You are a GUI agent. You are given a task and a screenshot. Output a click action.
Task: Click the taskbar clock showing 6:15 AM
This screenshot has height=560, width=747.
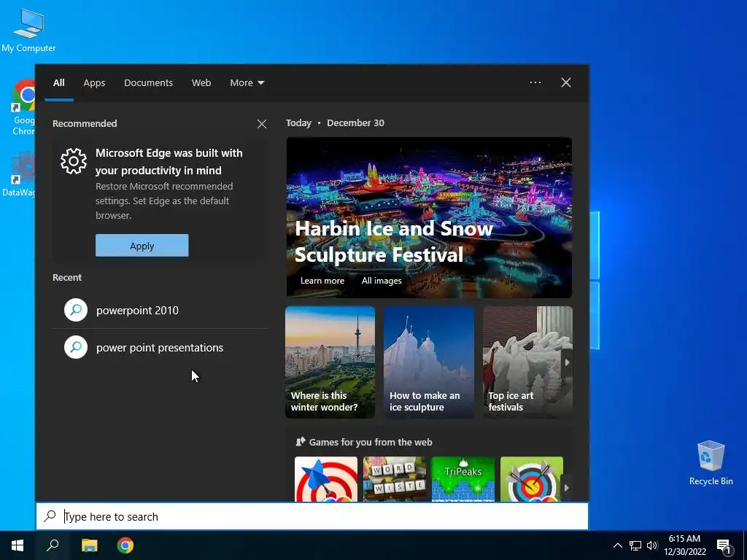click(684, 545)
